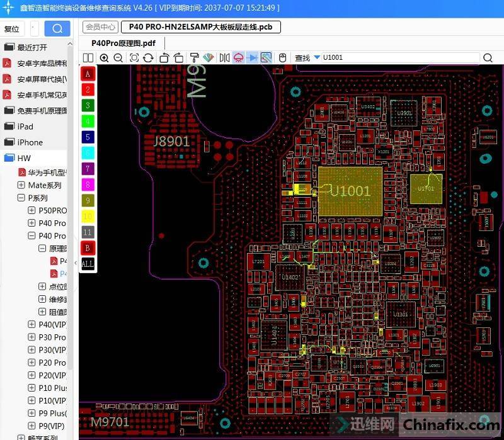Screen dimensions: 504x440
Task: Toggle layer A visibility button
Action: pos(88,74)
